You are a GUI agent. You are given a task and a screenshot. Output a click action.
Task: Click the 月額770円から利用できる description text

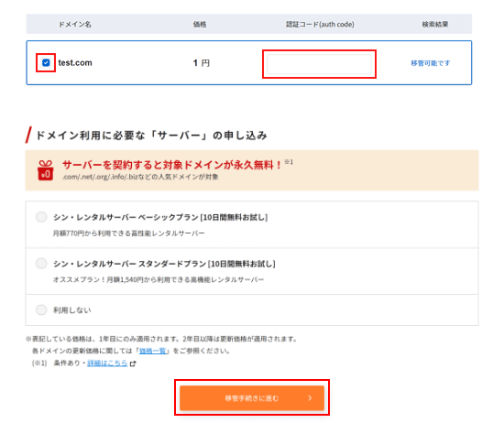click(x=128, y=233)
